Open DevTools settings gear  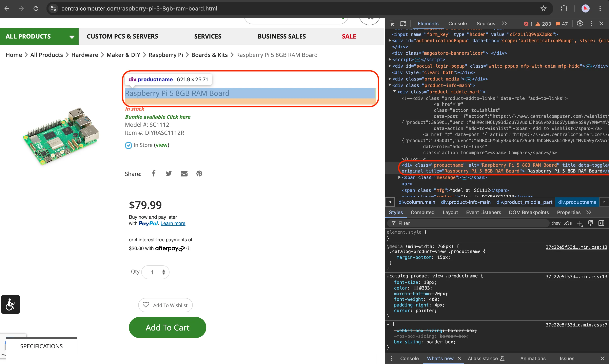580,24
